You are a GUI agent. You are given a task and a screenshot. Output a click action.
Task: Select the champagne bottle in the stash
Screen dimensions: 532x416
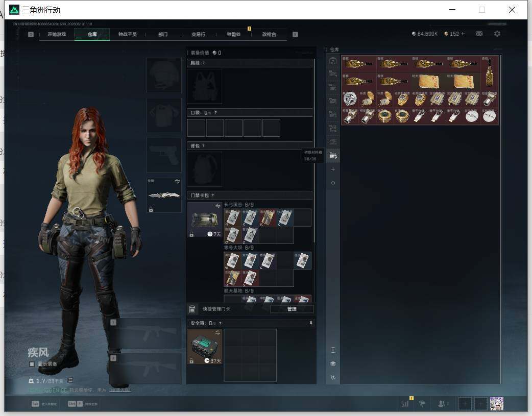490,72
